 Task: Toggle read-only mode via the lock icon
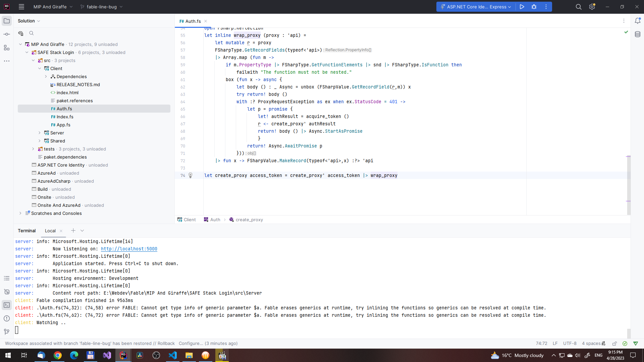pos(615,344)
